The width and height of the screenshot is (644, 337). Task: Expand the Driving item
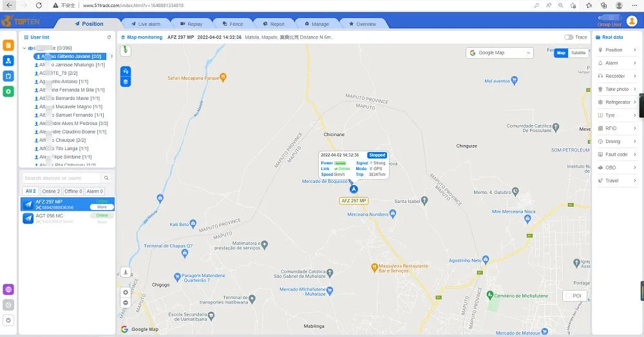(x=617, y=141)
